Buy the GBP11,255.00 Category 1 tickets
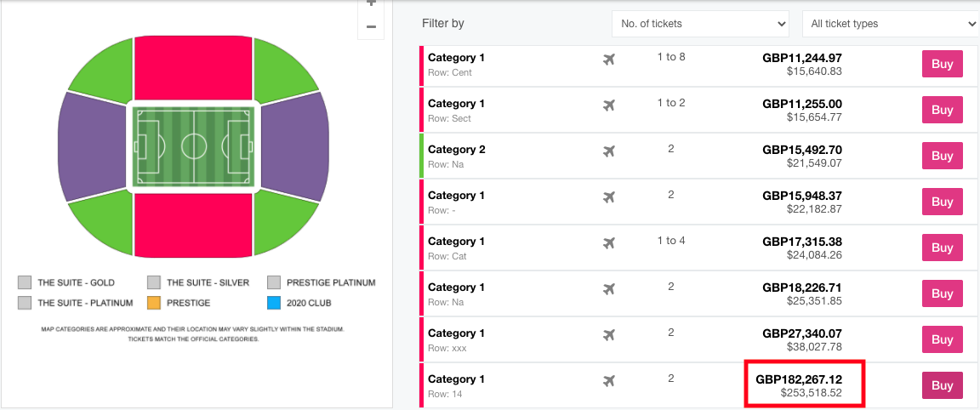The width and height of the screenshot is (980, 410). 942,110
